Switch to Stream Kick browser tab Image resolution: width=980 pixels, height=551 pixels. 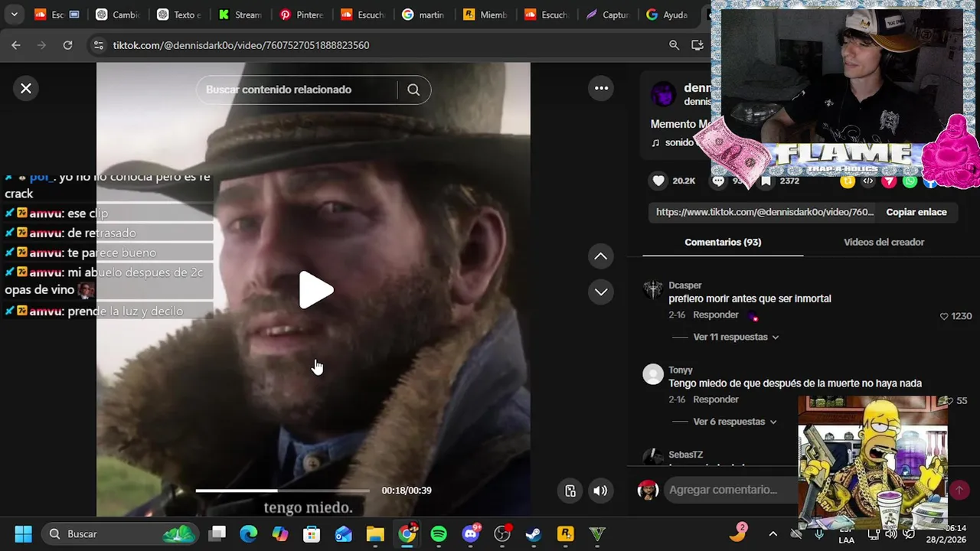tap(240, 15)
